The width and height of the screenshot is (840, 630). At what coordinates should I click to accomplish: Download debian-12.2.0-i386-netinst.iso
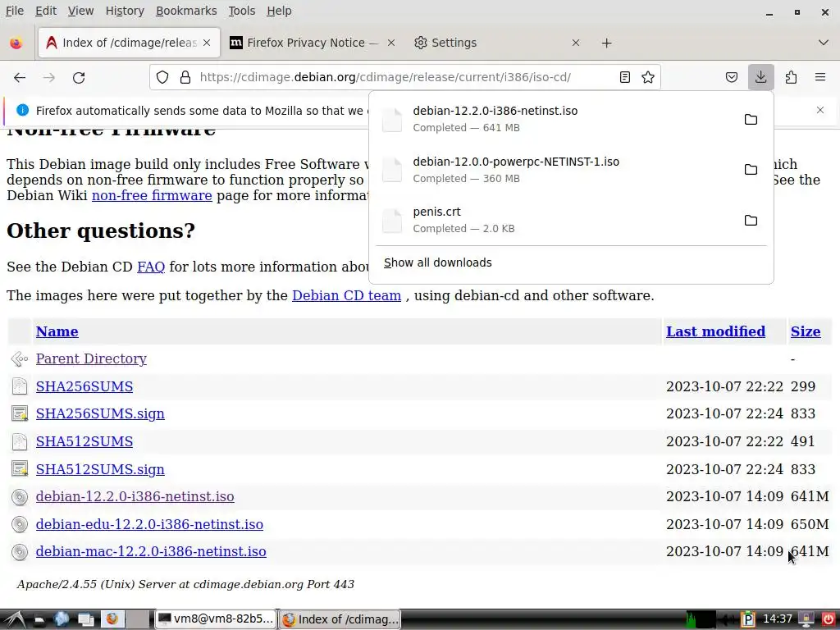click(135, 496)
